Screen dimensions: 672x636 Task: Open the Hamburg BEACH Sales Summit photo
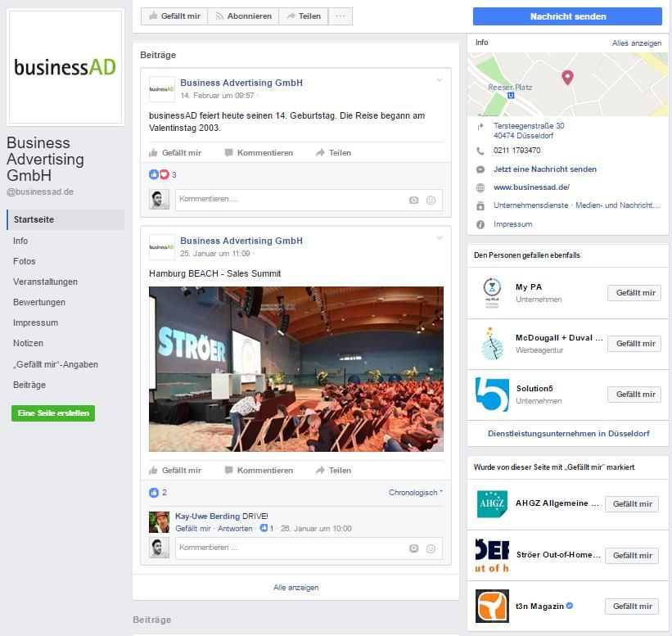pyautogui.click(x=296, y=369)
